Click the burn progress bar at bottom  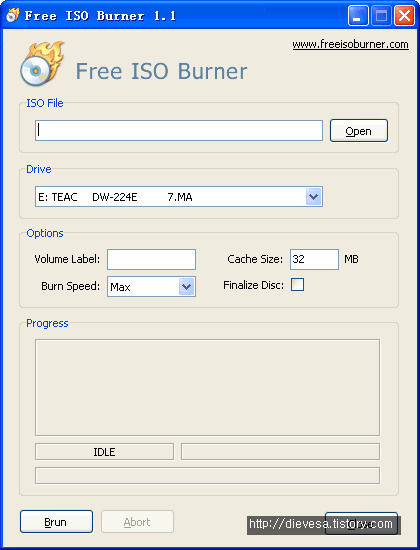click(x=207, y=476)
